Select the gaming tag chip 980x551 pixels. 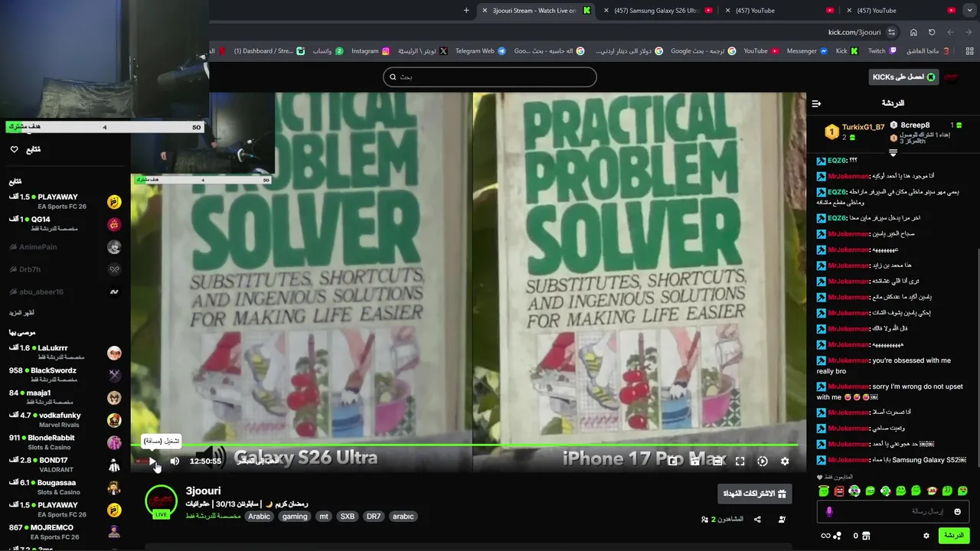click(x=294, y=517)
